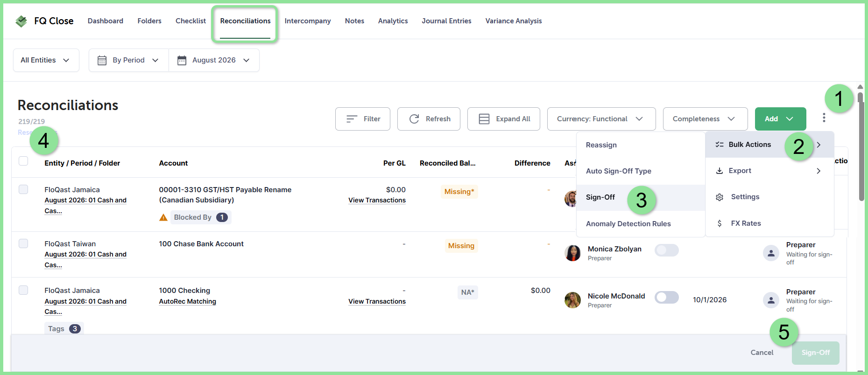Check the GST/HST Payable Rename row checkbox
The width and height of the screenshot is (868, 375).
[x=23, y=189]
